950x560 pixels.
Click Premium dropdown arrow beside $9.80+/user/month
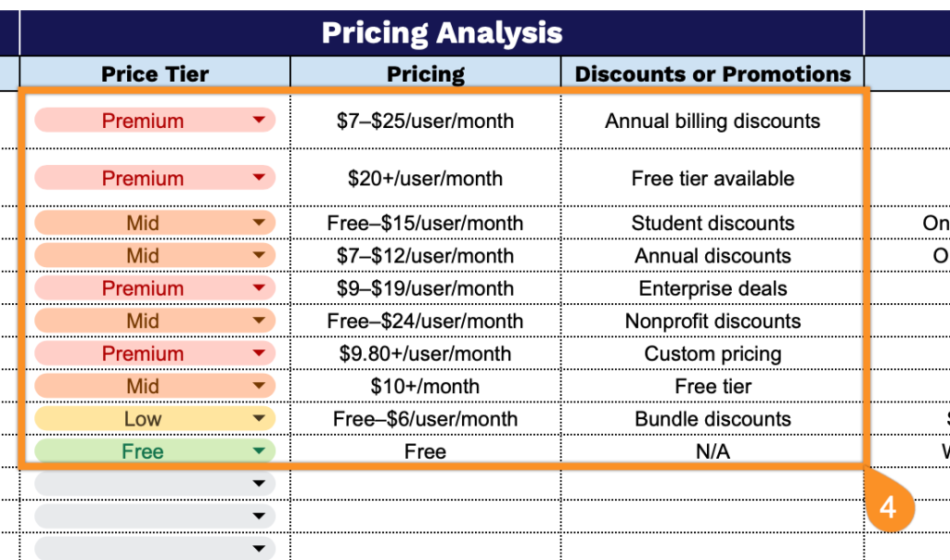click(259, 353)
